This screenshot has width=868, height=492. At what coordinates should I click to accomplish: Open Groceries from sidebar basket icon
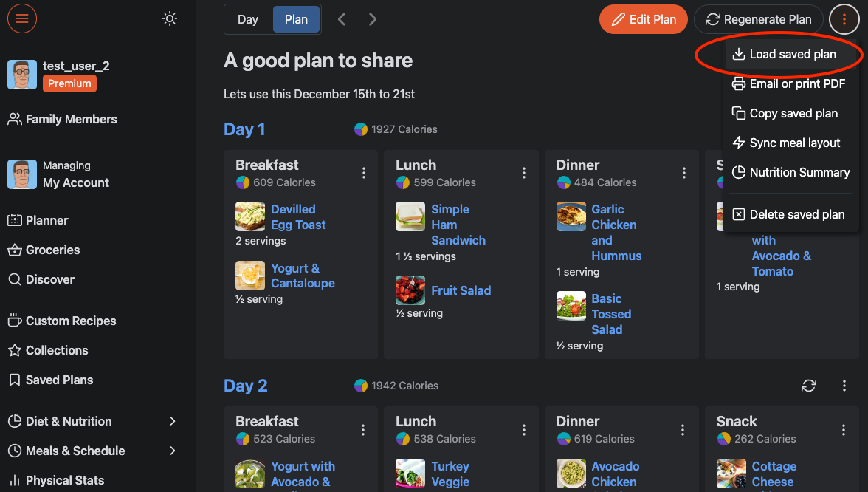click(15, 250)
